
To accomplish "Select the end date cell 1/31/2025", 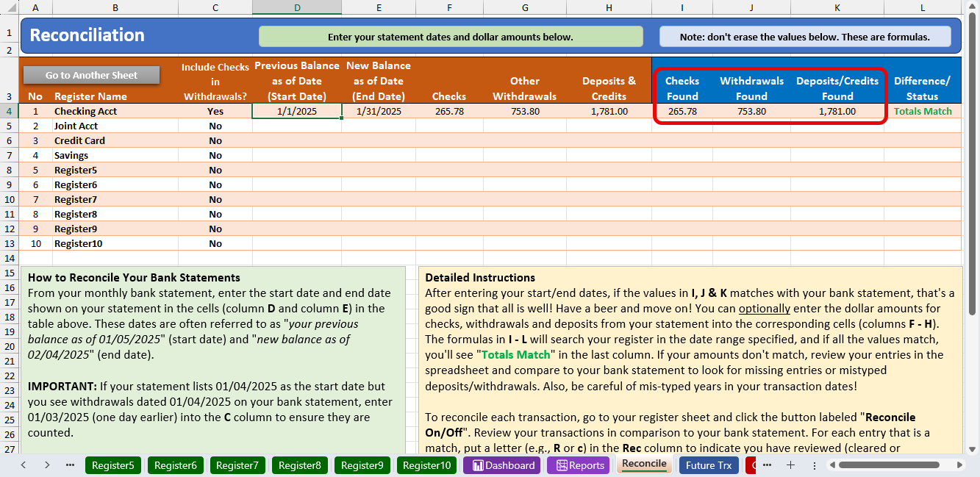I will click(x=379, y=111).
